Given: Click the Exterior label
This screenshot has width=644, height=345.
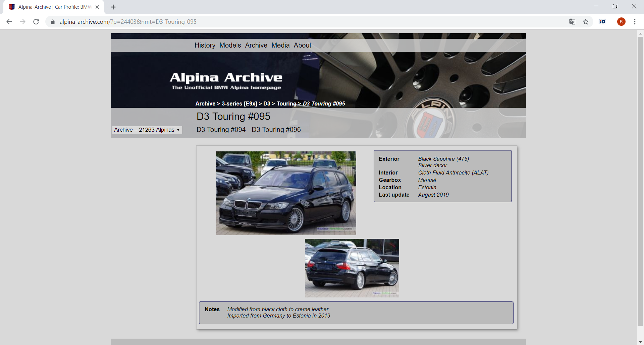Looking at the screenshot, I should pos(389,159).
